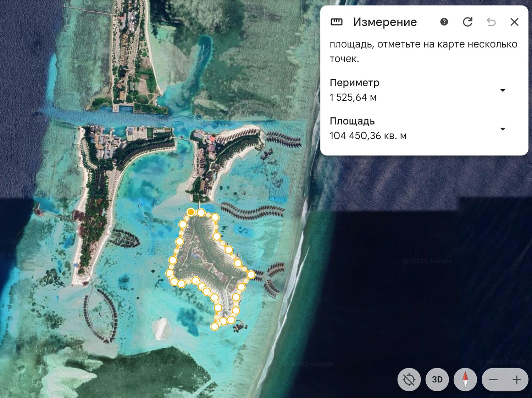Expand the Периметр details dropdown
This screenshot has width=532, height=398.
pos(503,90)
